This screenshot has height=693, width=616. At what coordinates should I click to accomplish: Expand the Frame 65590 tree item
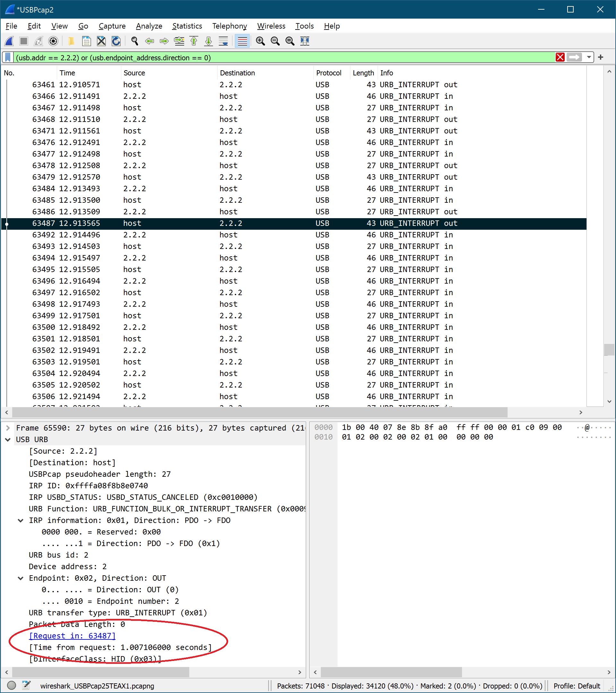8,428
